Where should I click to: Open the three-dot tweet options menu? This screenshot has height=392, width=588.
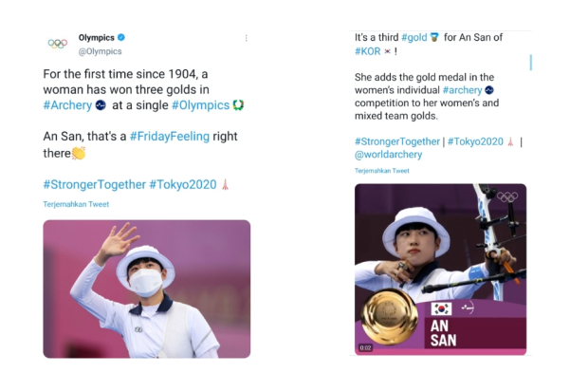247,38
